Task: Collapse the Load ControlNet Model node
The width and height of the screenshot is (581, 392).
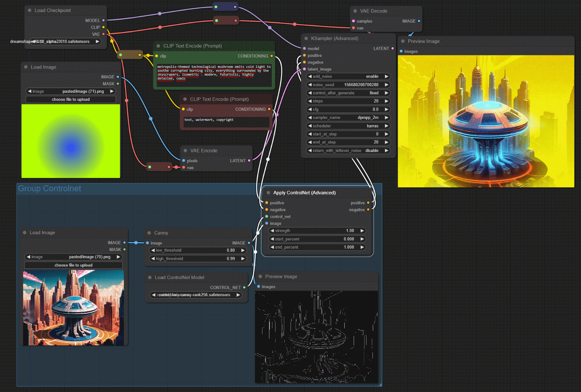Action: pos(150,277)
